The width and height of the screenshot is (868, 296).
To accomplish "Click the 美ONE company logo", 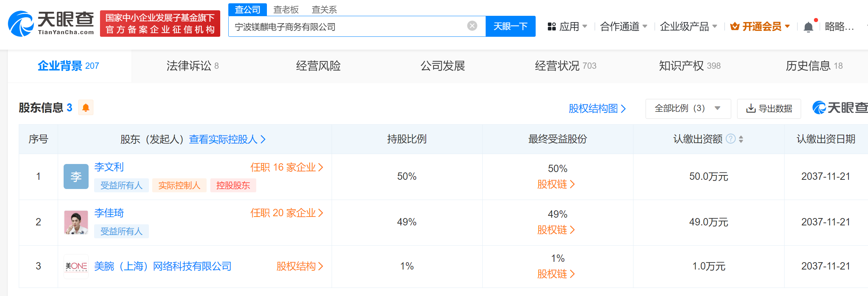I will click(x=76, y=266).
